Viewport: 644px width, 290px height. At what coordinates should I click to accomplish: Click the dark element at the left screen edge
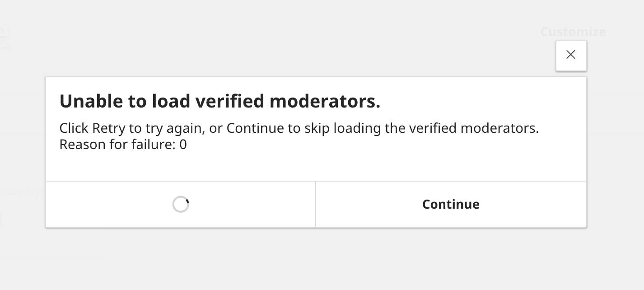tap(1, 220)
